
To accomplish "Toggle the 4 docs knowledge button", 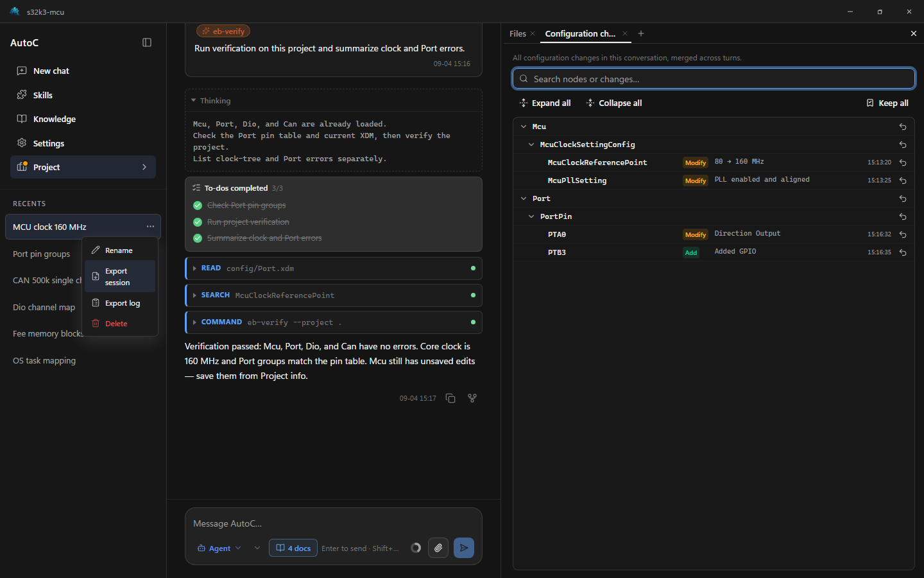I will tap(293, 548).
